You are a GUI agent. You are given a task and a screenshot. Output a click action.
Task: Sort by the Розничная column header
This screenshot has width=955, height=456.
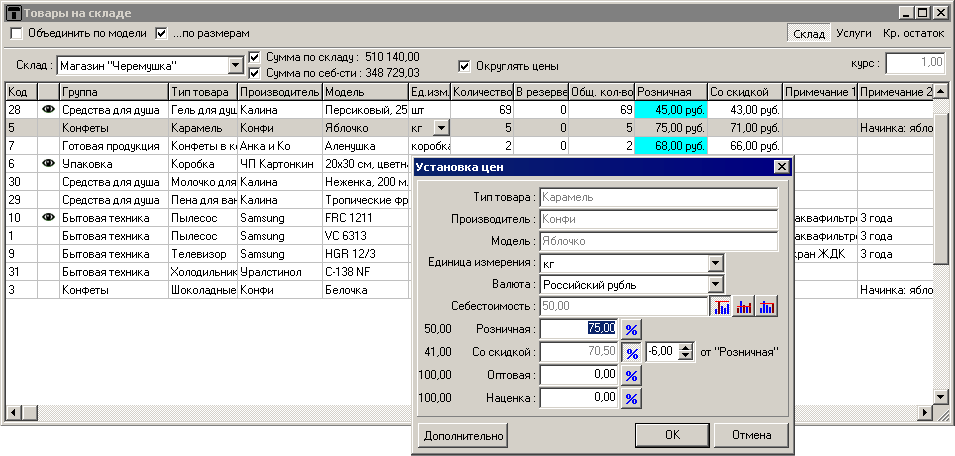point(671,92)
